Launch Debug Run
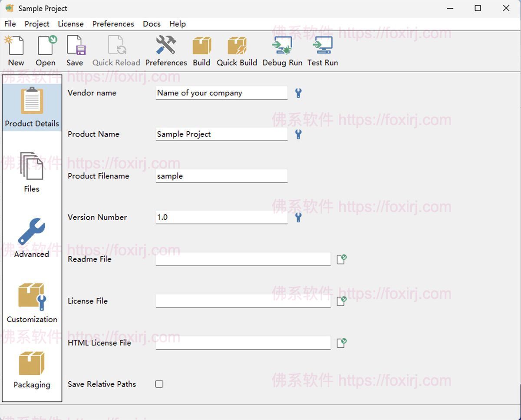521x420 pixels. (x=282, y=48)
